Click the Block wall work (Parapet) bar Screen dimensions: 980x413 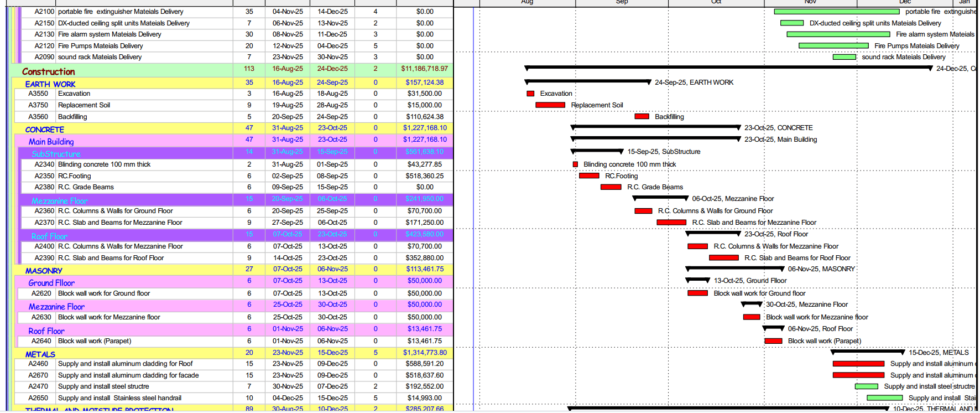click(x=773, y=341)
